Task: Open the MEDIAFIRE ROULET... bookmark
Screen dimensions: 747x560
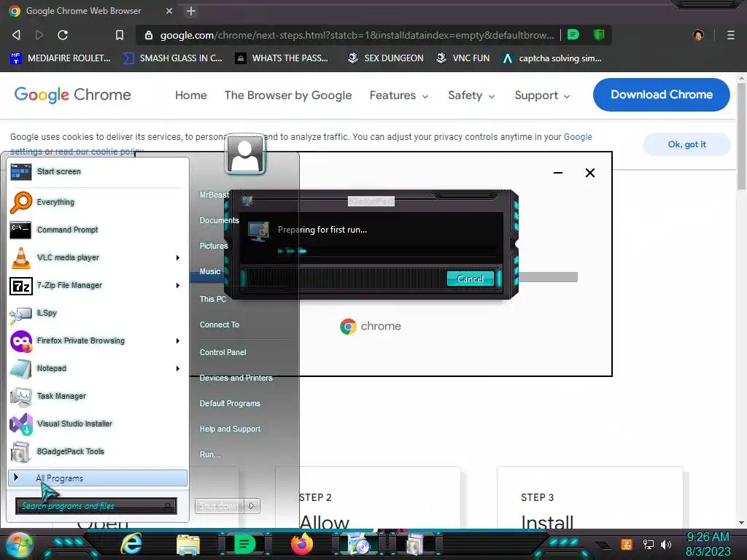Action: (x=60, y=58)
